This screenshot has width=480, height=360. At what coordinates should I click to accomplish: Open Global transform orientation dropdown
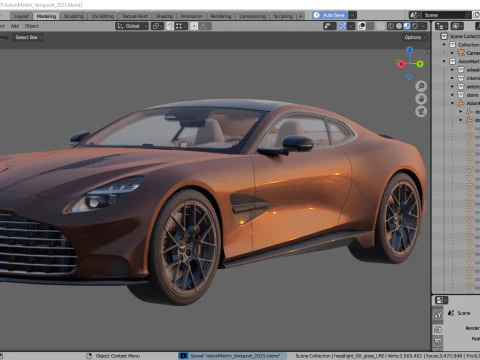click(x=132, y=26)
